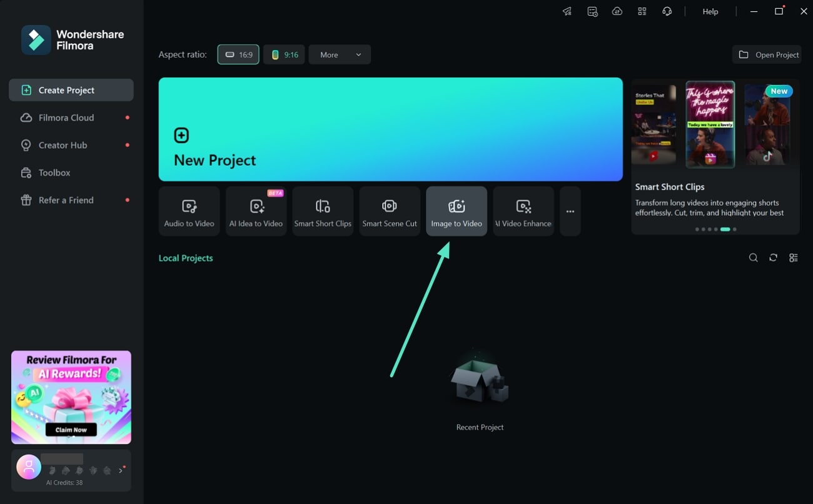Image resolution: width=813 pixels, height=504 pixels.
Task: Expand account details chevron
Action: tap(121, 470)
